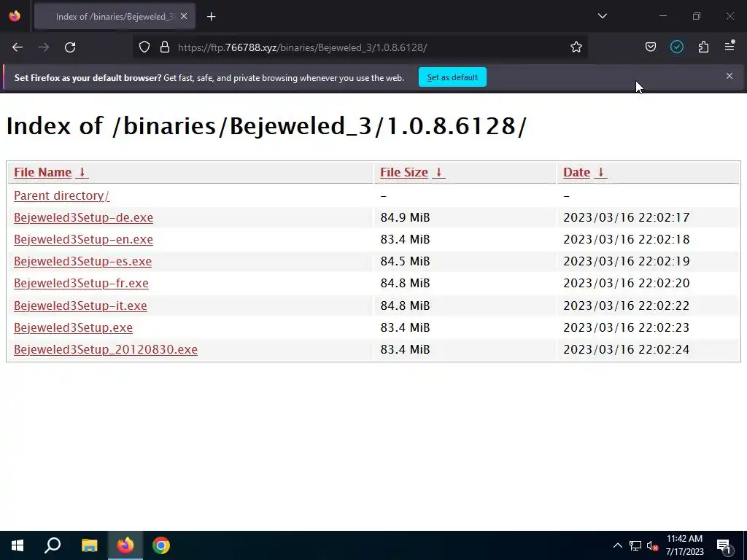
Task: Download Bejeweled3Setup-de.exe
Action: pyautogui.click(x=83, y=217)
